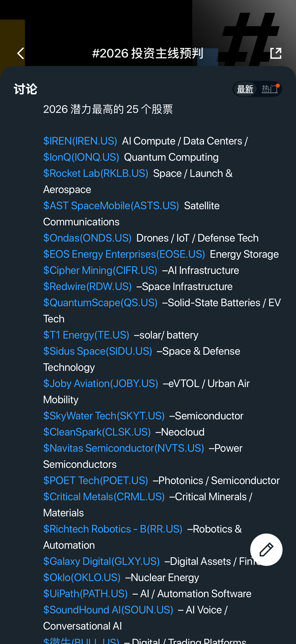Open $SoundHound AI(SOUN.US) link
Viewport: 296px width, 644px height.
click(x=108, y=610)
